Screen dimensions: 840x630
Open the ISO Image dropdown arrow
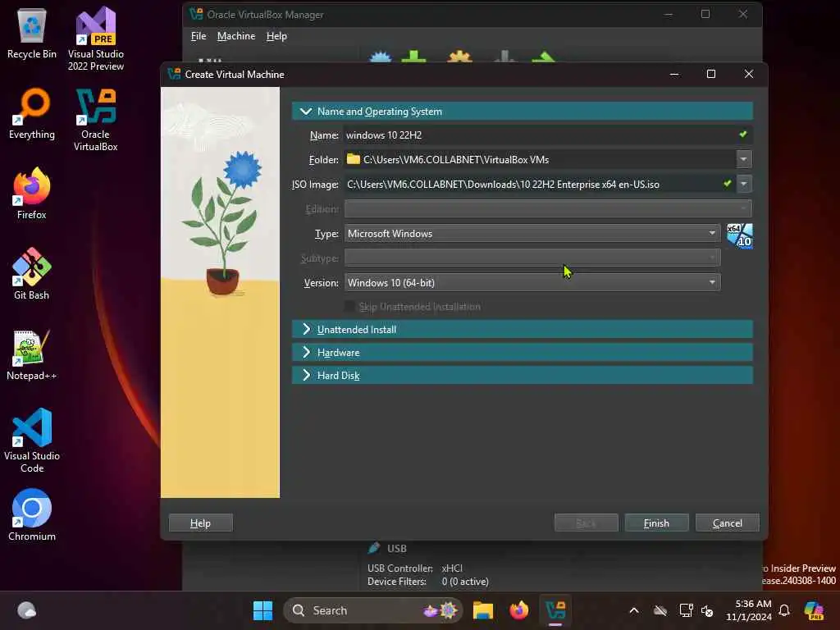(x=743, y=184)
